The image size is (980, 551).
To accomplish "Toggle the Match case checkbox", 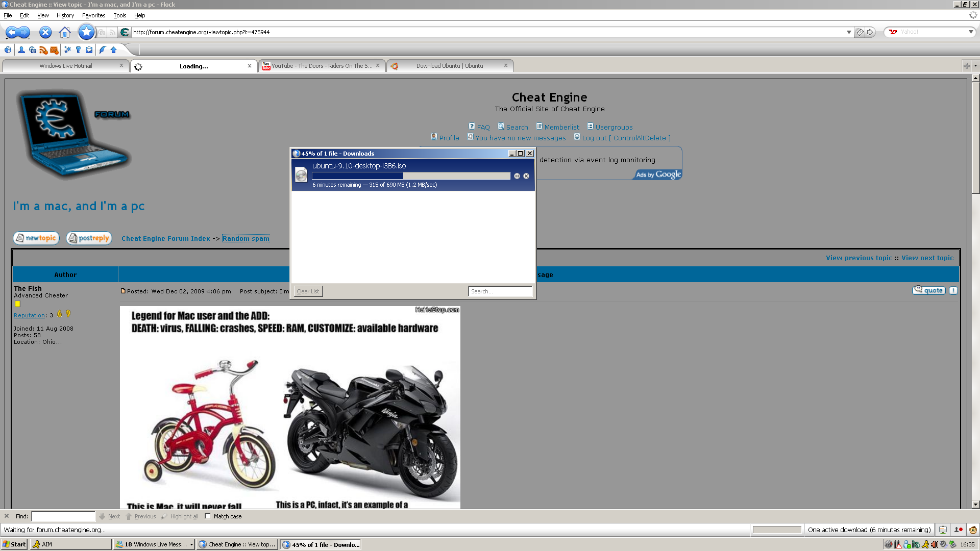I will point(208,516).
